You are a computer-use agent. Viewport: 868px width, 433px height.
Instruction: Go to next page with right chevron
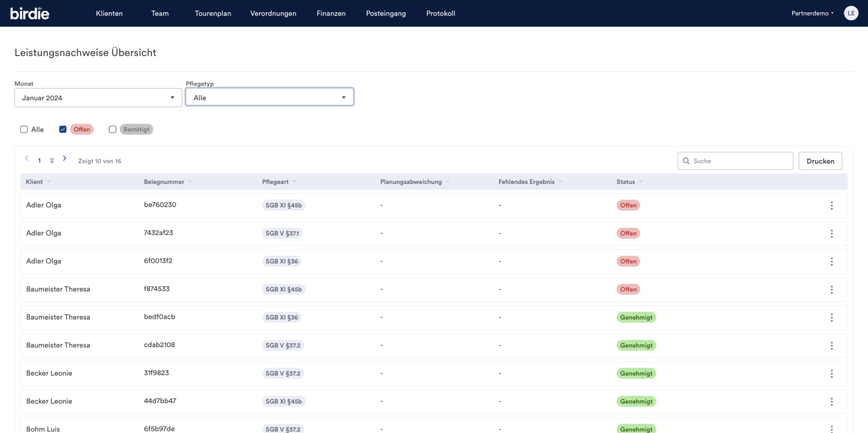point(65,159)
